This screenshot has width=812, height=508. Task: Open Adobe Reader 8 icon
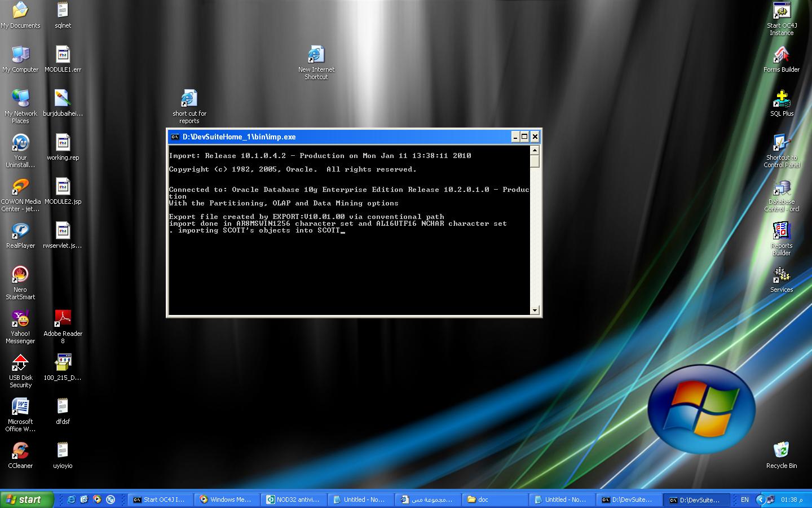(x=63, y=321)
